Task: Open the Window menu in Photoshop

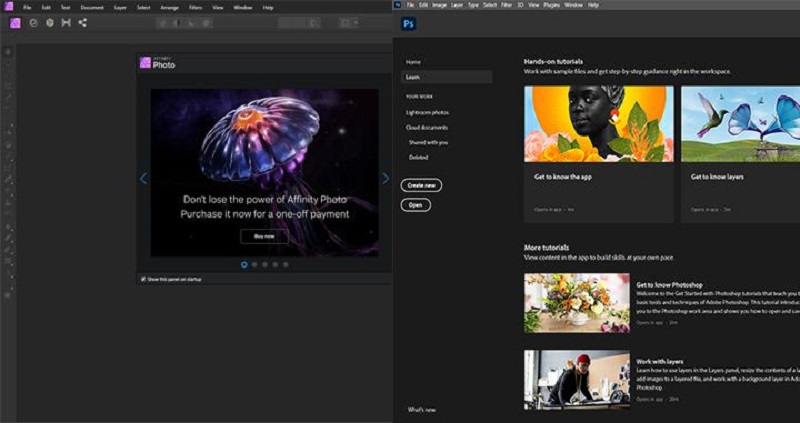Action: pyautogui.click(x=573, y=5)
